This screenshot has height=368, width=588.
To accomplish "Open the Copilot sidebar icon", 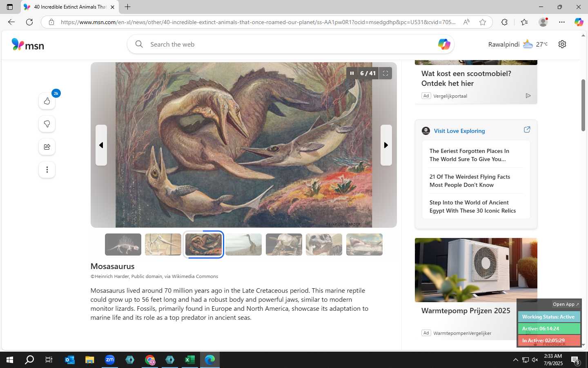I will coord(579,22).
